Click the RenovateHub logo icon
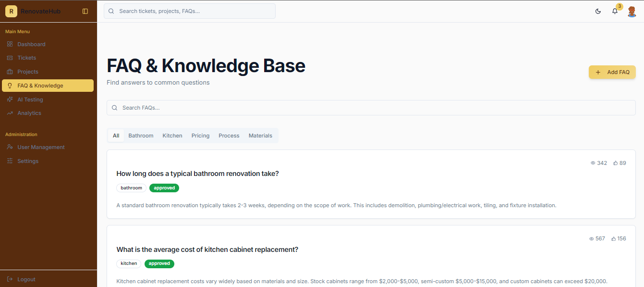Viewport: 644px width, 287px height. click(11, 11)
